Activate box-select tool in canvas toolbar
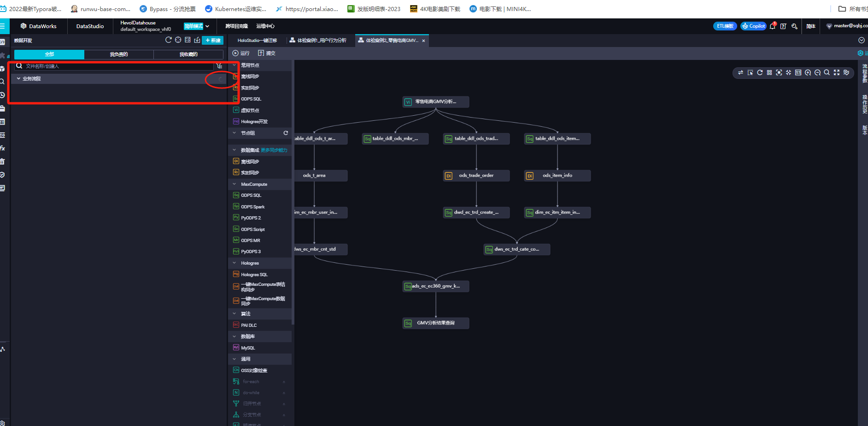868x426 pixels. 750,72
